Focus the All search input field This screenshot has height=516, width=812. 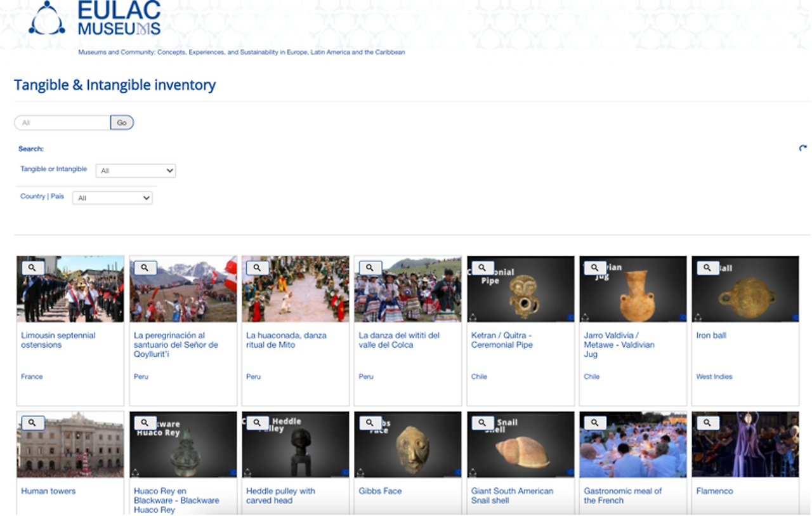[x=62, y=122]
